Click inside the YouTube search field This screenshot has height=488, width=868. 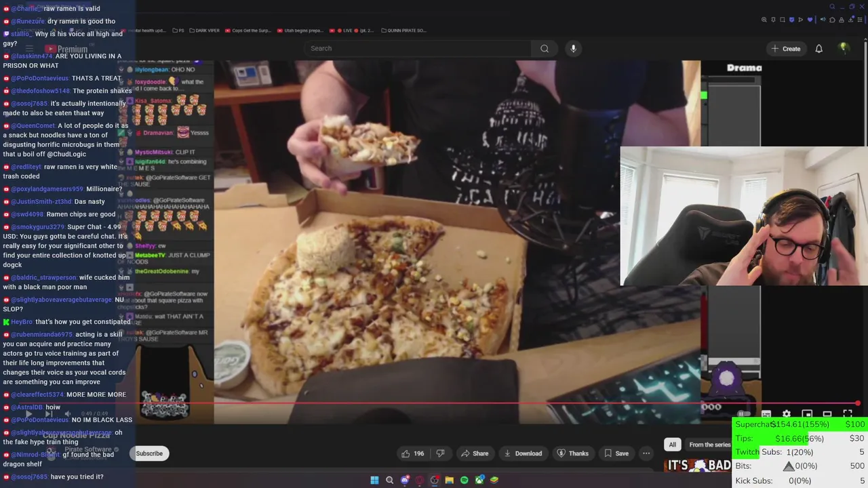(418, 48)
